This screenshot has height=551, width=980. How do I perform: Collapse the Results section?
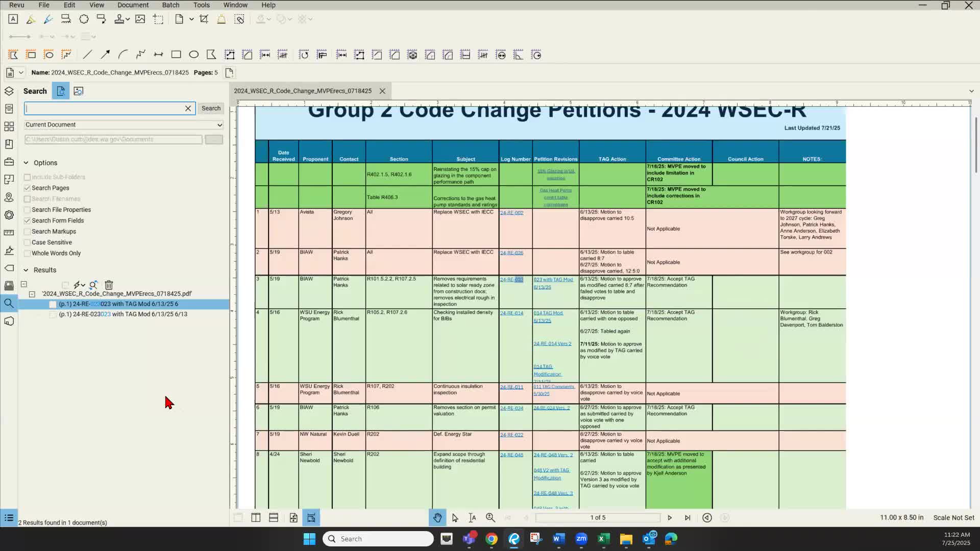26,270
